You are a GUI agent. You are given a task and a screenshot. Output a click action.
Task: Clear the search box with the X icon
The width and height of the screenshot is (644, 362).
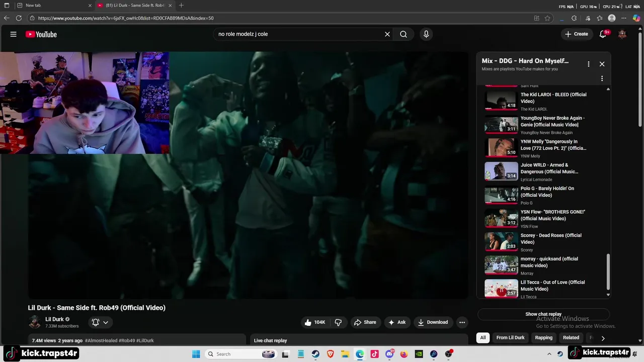387,34
